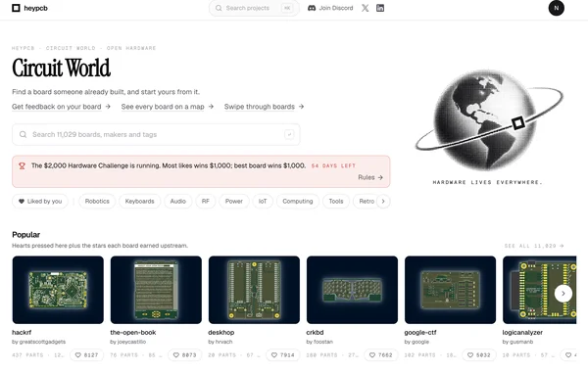
Task: Like google-ctf with heart 5032 button
Action: click(479, 354)
